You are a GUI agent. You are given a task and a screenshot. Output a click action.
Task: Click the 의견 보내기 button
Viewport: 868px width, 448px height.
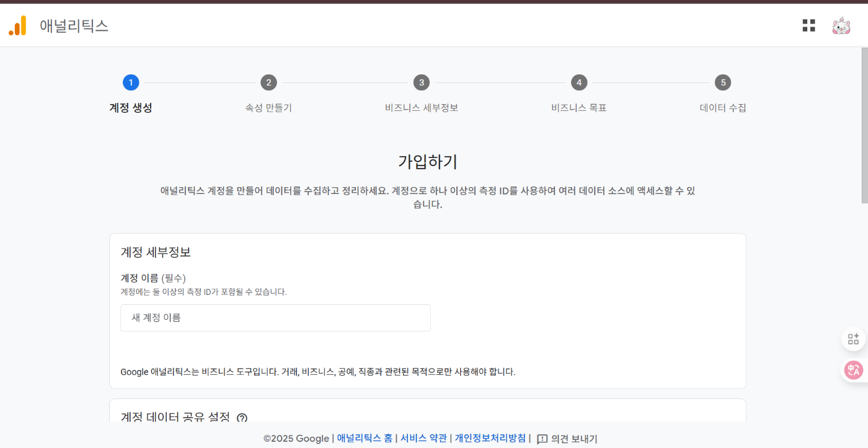click(x=567, y=439)
